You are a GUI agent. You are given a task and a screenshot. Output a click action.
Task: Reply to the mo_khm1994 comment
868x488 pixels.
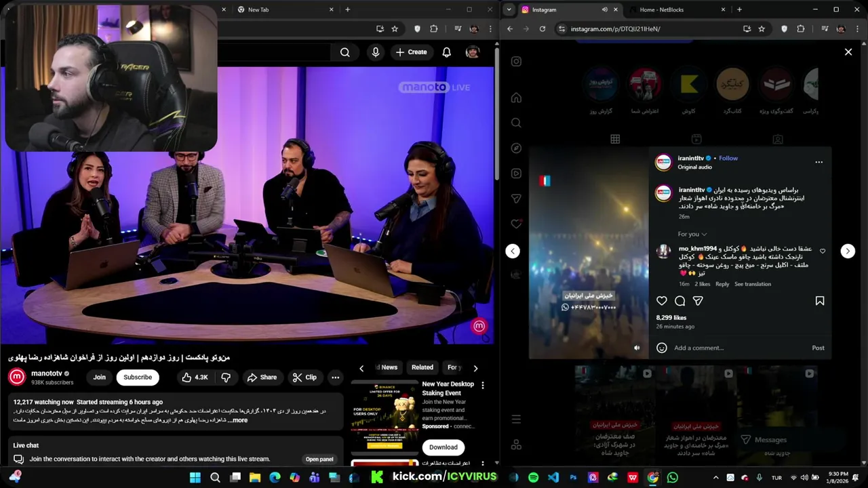(x=722, y=284)
